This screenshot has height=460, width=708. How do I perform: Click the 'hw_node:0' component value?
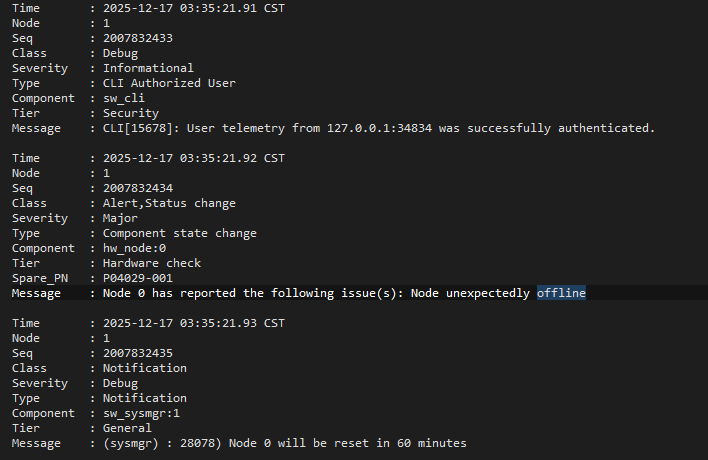134,248
